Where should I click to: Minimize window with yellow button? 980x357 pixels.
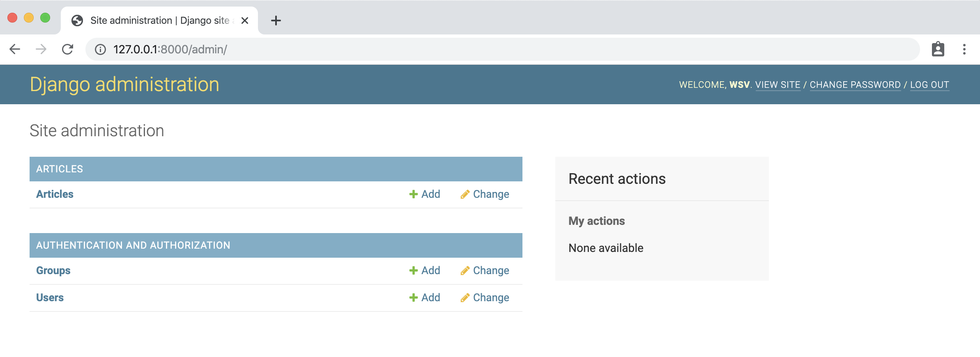tap(29, 18)
